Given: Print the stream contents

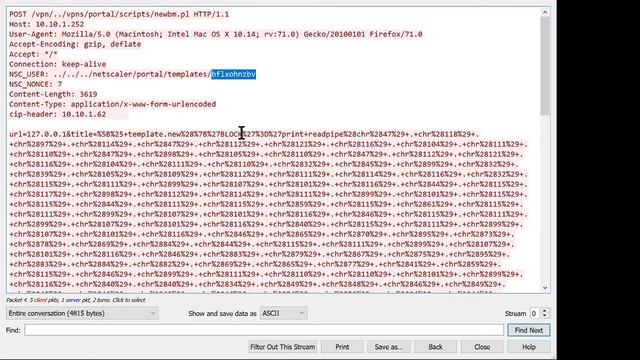Looking at the screenshot, I should pos(342,347).
